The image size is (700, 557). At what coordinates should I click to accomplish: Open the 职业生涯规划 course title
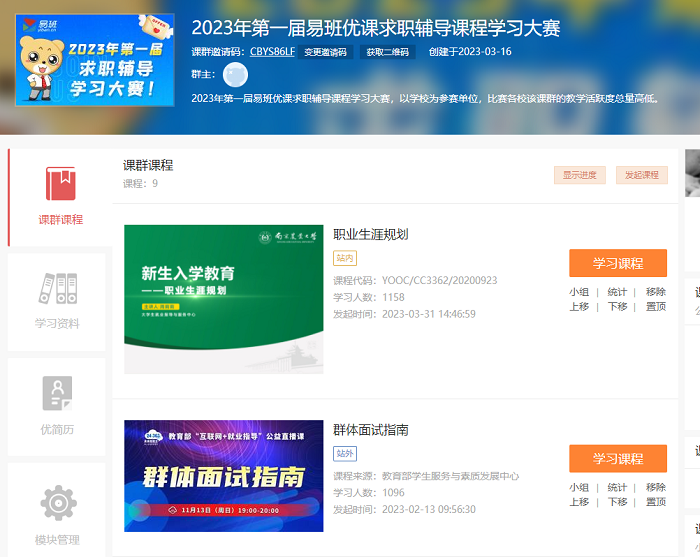(x=371, y=234)
